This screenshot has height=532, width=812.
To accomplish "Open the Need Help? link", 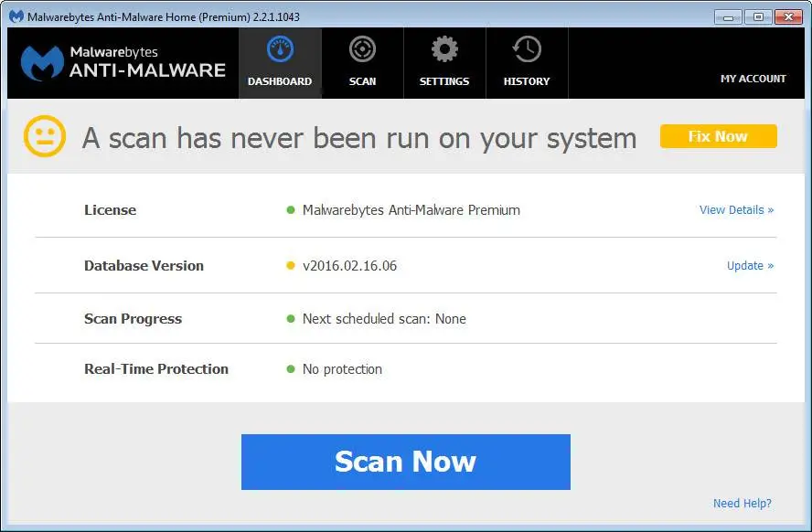I will 743,503.
